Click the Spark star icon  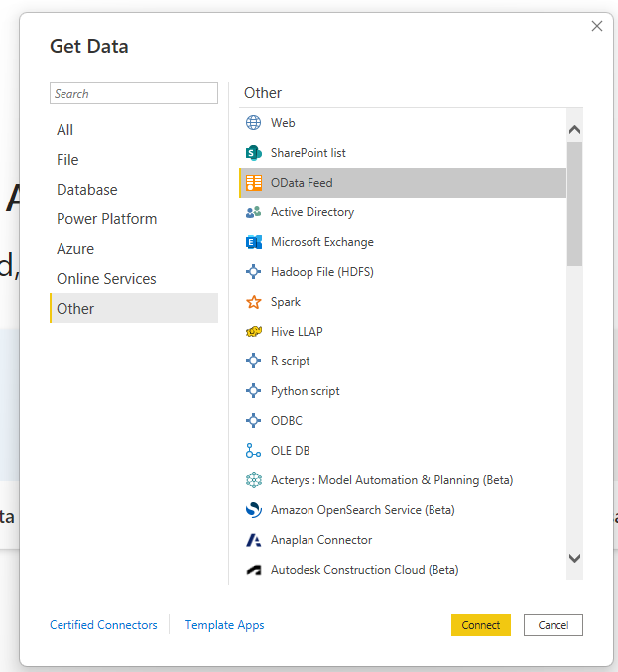[253, 302]
